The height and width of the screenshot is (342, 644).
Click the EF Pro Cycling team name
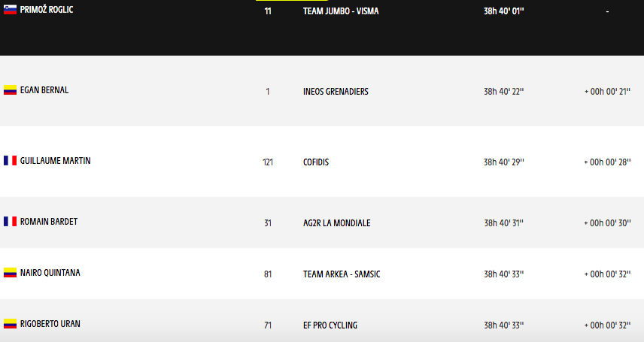pyautogui.click(x=330, y=325)
